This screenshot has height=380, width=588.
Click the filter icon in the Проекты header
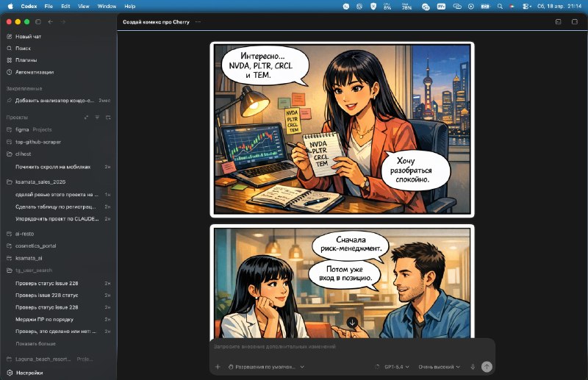tap(97, 117)
